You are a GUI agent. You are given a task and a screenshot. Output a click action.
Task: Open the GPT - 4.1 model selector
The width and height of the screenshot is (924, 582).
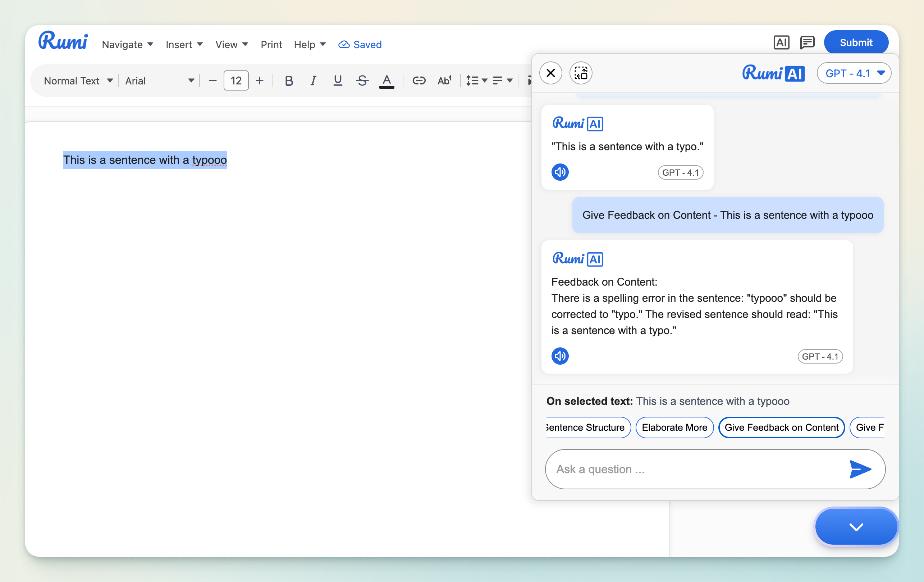point(854,73)
